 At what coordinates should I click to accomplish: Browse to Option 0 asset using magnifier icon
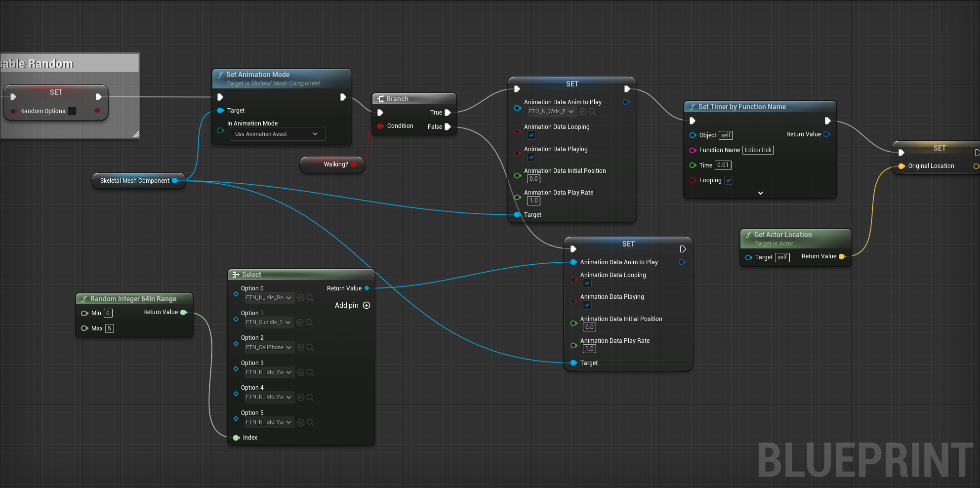(310, 298)
